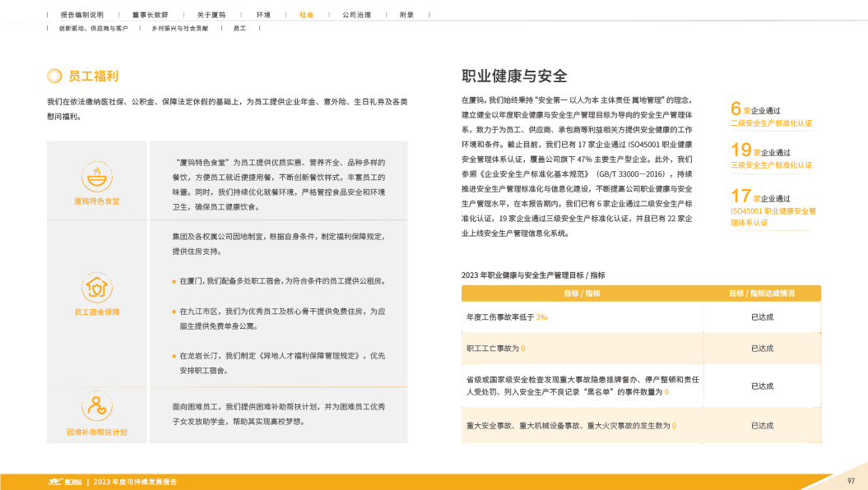Click the orange ring icon beside 员工福利
This screenshot has height=490, width=868.
click(54, 76)
